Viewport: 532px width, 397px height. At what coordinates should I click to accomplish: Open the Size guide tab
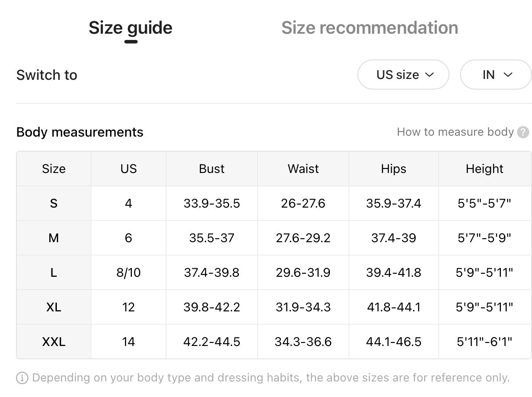131,28
